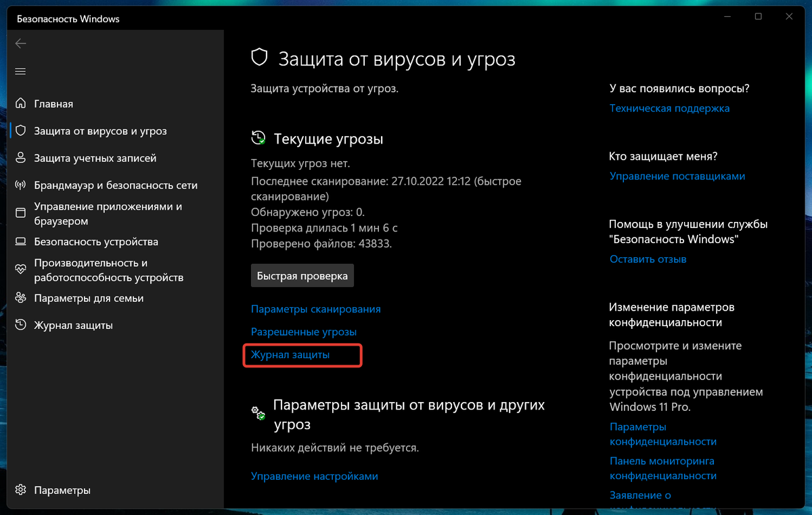Click the Журнал защиты link under current threats

click(290, 354)
